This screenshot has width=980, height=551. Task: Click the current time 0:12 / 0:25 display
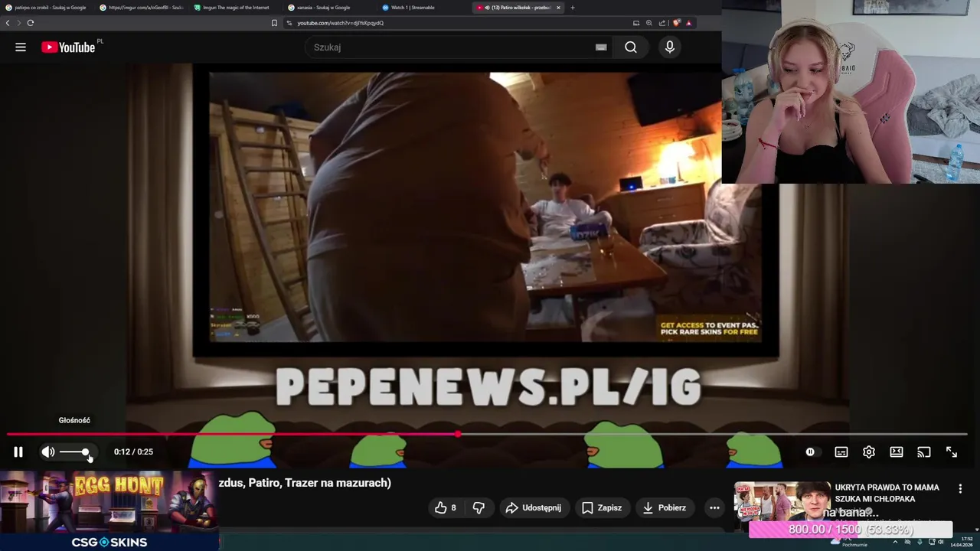coord(133,452)
